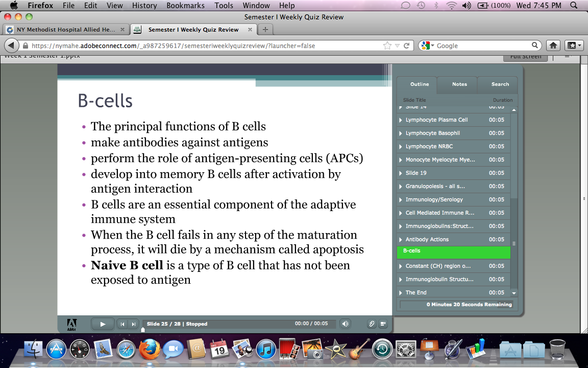Switch to the Notes tab

coord(459,84)
